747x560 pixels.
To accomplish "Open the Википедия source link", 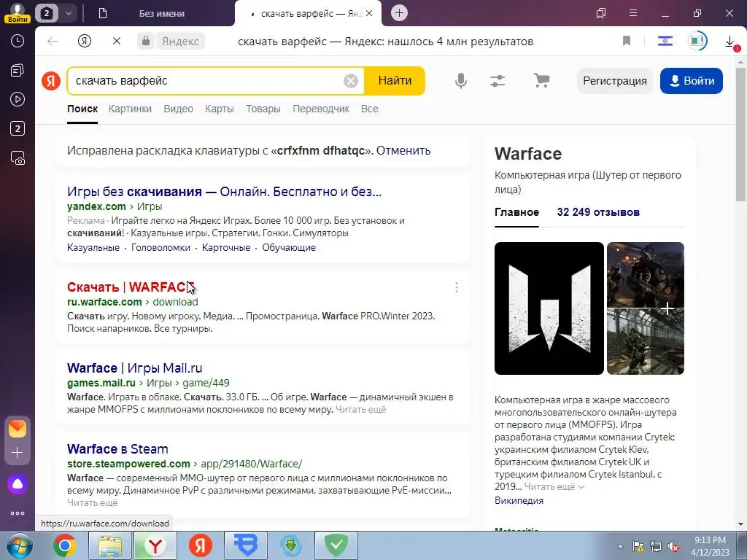I will click(519, 500).
